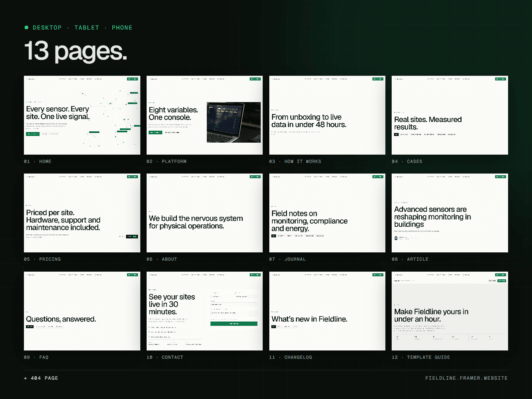The image size is (532, 399).
Task: Click the '05 · PRICING' caption
Action: point(42,259)
